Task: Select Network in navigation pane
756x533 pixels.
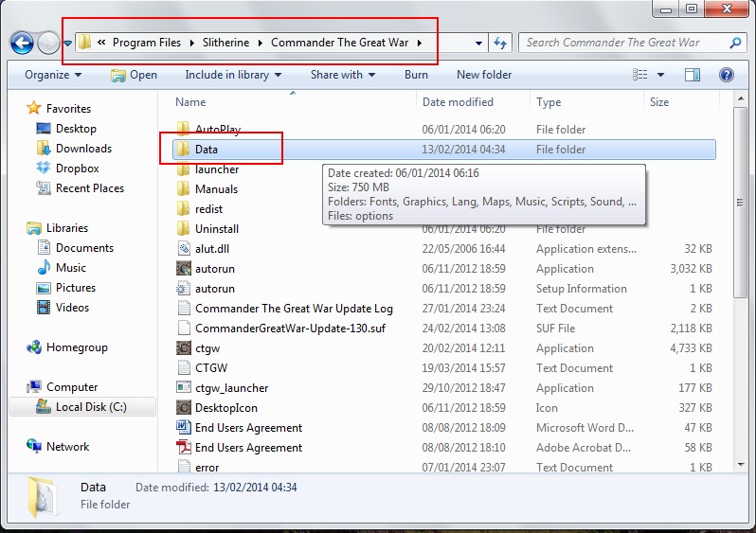Action: click(x=67, y=446)
